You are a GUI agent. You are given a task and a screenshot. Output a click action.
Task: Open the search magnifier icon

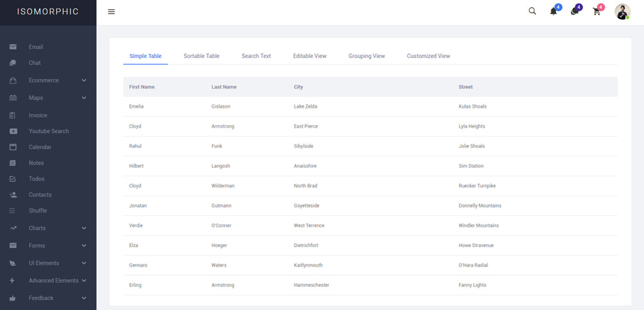532,11
